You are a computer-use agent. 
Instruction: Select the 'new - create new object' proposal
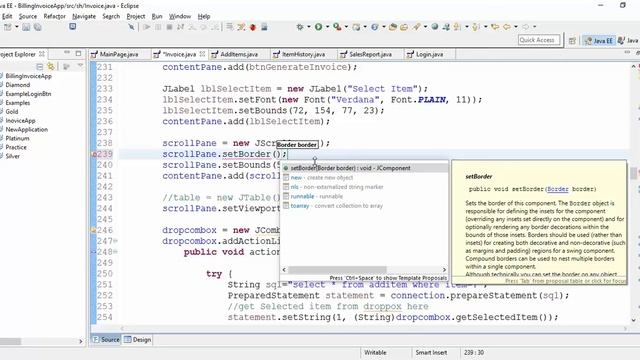(x=364, y=178)
